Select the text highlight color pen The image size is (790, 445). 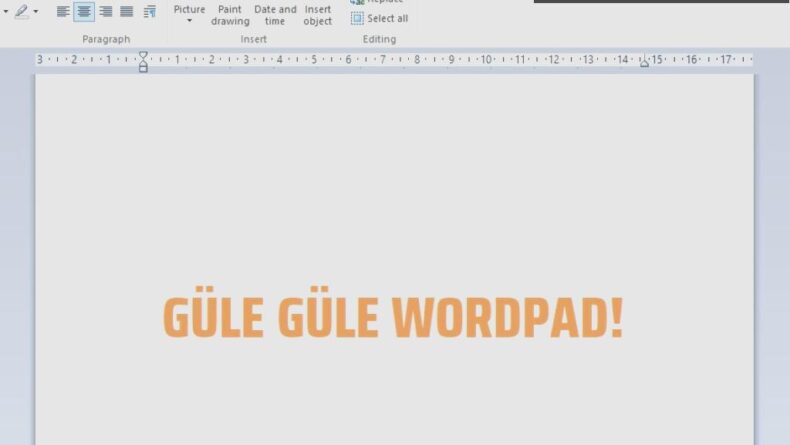point(21,12)
